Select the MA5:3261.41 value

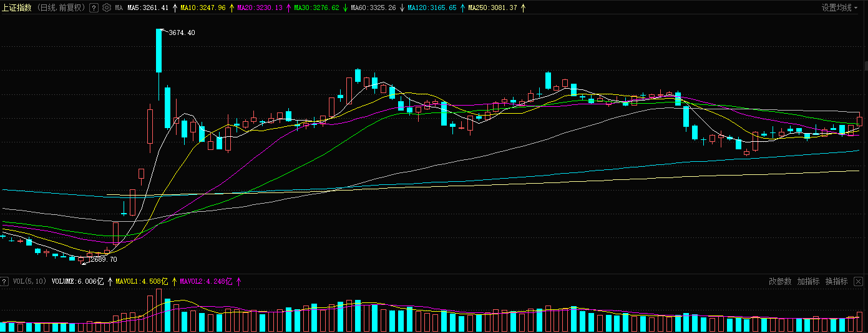click(x=148, y=8)
